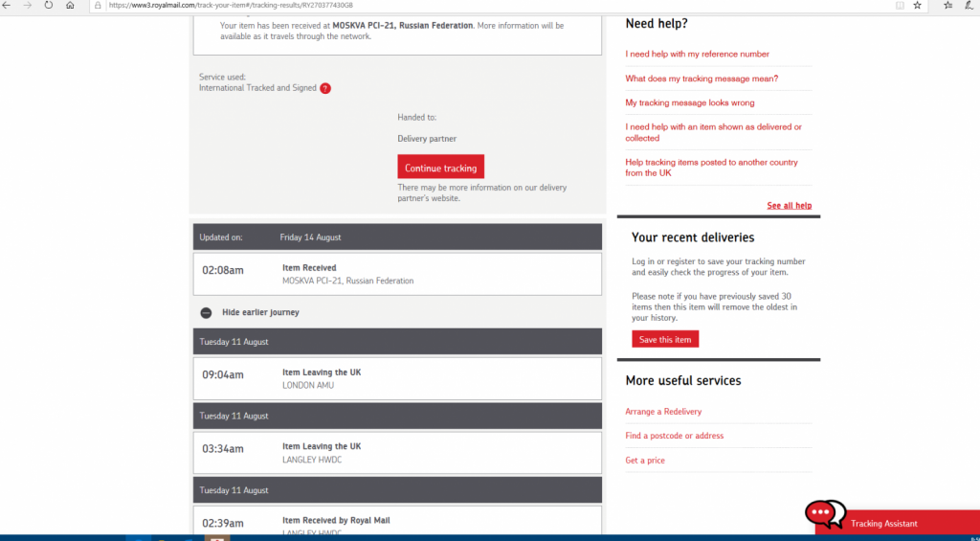This screenshot has width=980, height=541.
Task: Open reading view icon in address bar
Action: pos(899,5)
